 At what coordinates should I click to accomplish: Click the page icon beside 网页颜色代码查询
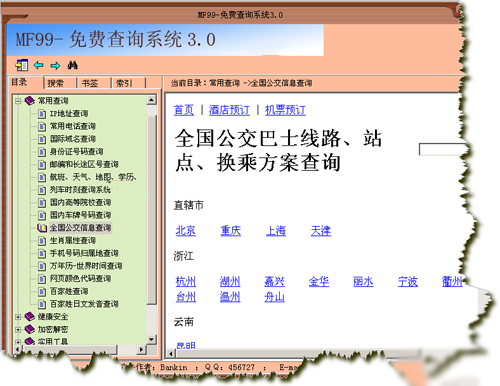[x=42, y=279]
